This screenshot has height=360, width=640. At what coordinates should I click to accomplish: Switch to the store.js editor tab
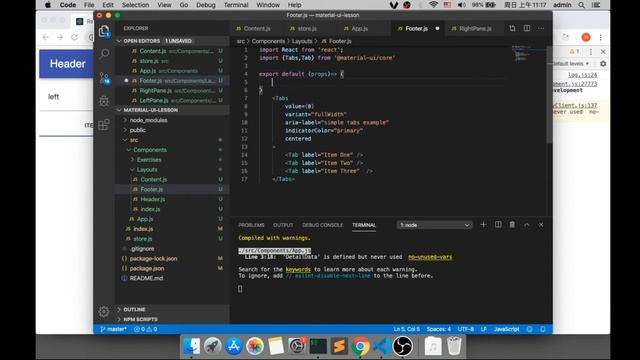(x=307, y=28)
